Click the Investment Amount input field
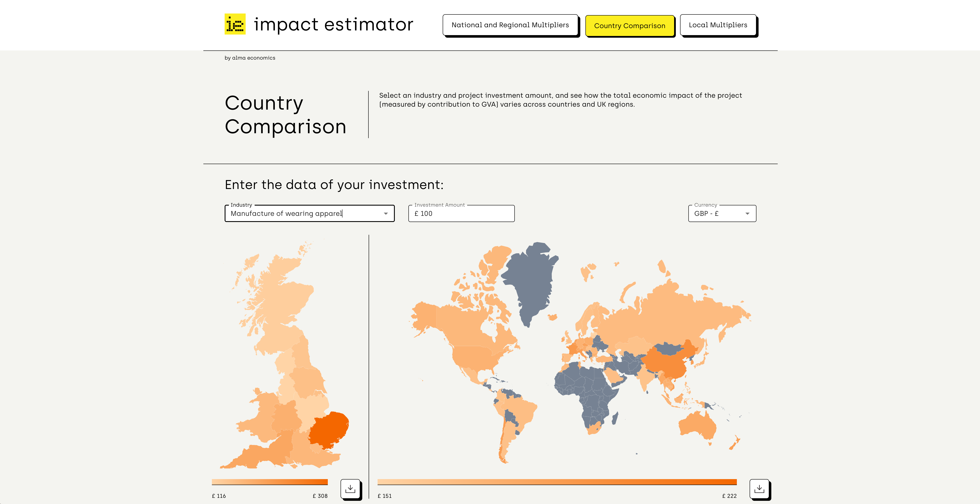This screenshot has width=980, height=504. (x=461, y=213)
